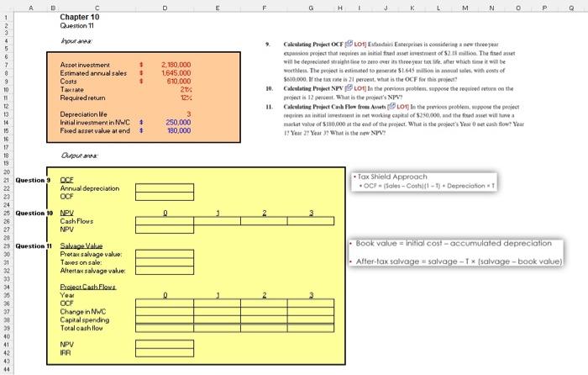Click the Year 3 Capital spending cell
The image size is (588, 375).
[311, 320]
